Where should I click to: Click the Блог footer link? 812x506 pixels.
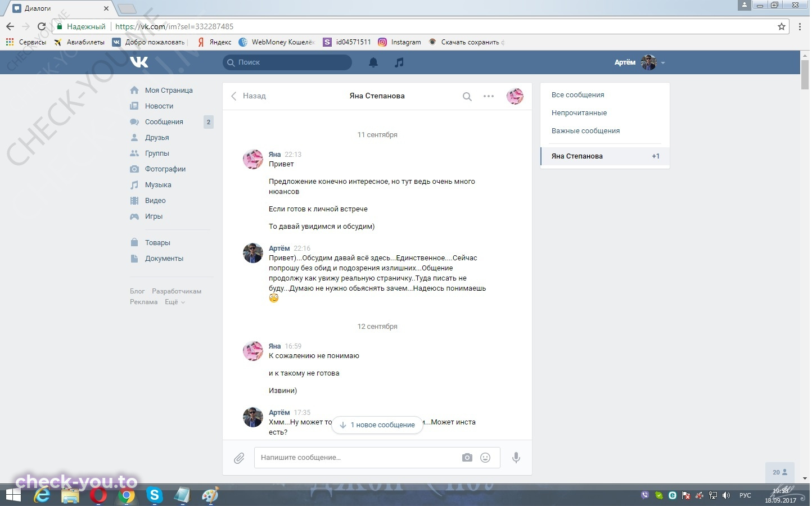pyautogui.click(x=137, y=291)
